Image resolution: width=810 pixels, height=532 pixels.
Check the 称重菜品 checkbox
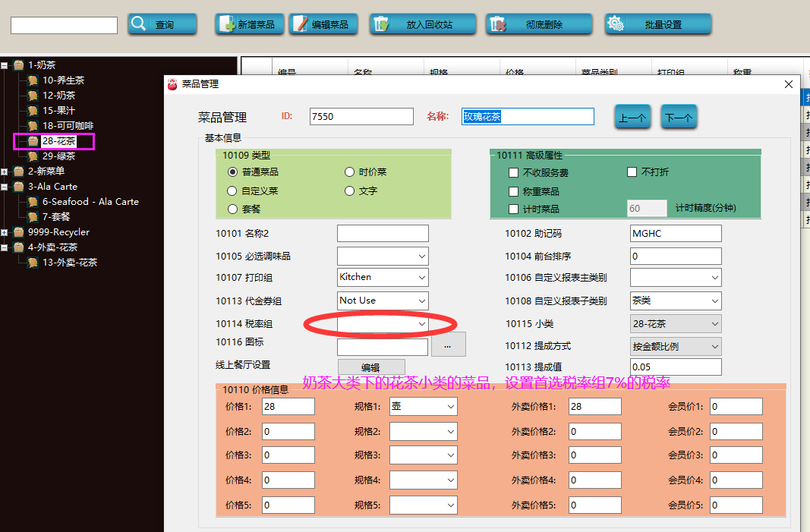point(513,191)
